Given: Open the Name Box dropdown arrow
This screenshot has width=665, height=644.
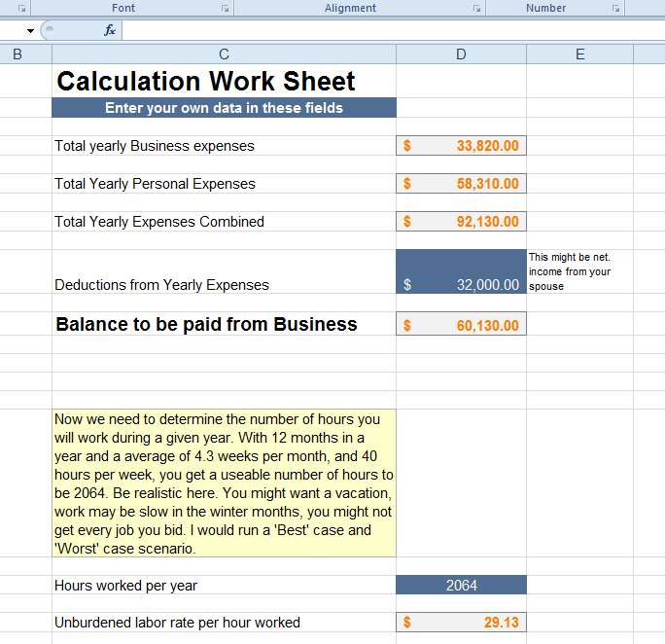Looking at the screenshot, I should click(x=30, y=30).
